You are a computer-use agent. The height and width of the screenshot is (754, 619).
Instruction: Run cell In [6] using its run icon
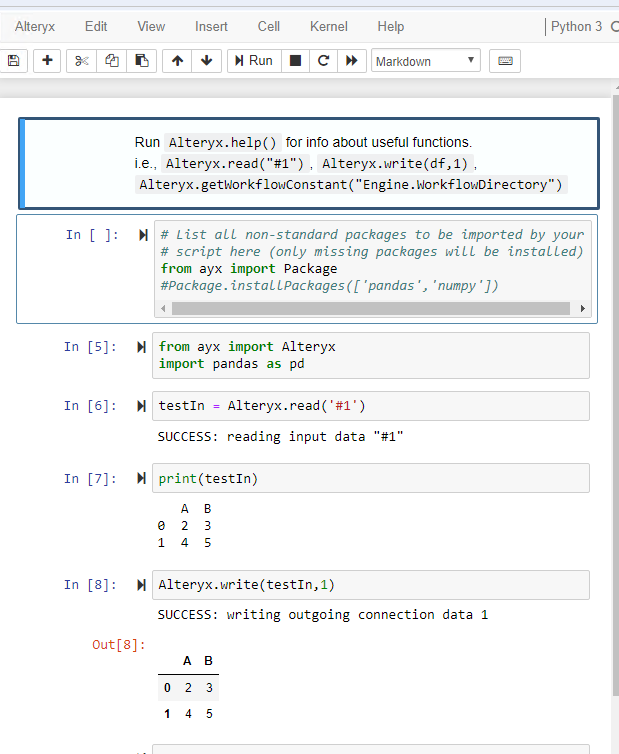(141, 406)
